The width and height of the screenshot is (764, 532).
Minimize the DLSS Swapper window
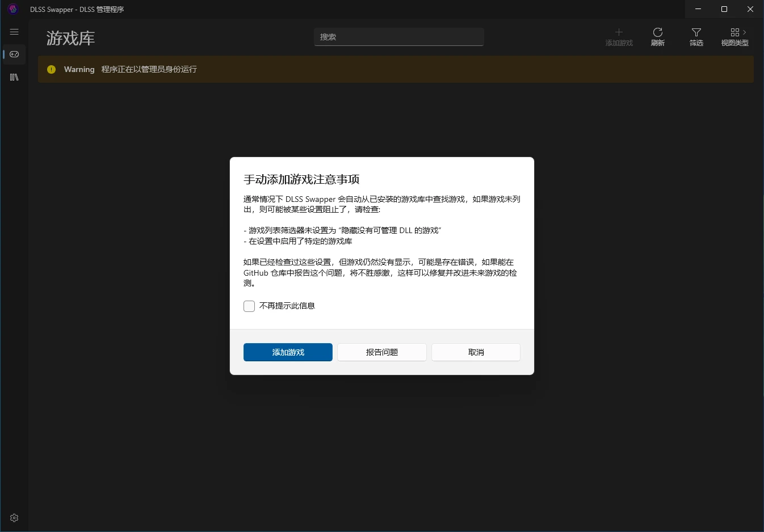tap(698, 9)
